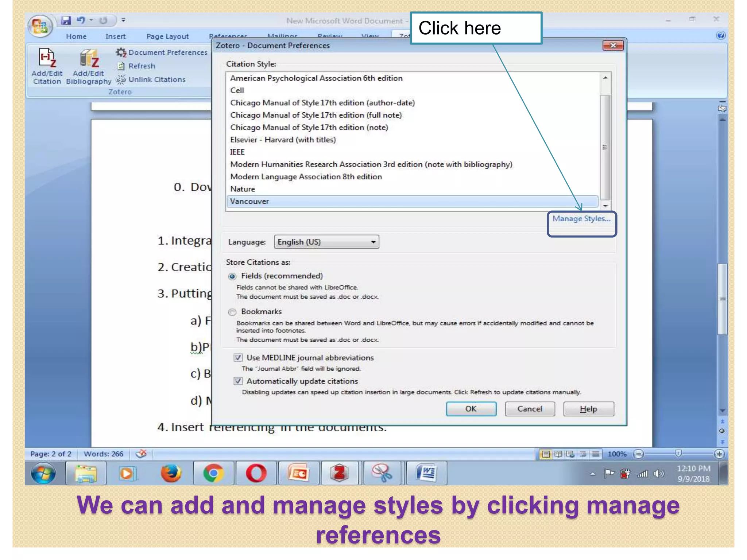Screen dimensions: 747x560
Task: Open Opera browser from taskbar
Action: click(256, 473)
